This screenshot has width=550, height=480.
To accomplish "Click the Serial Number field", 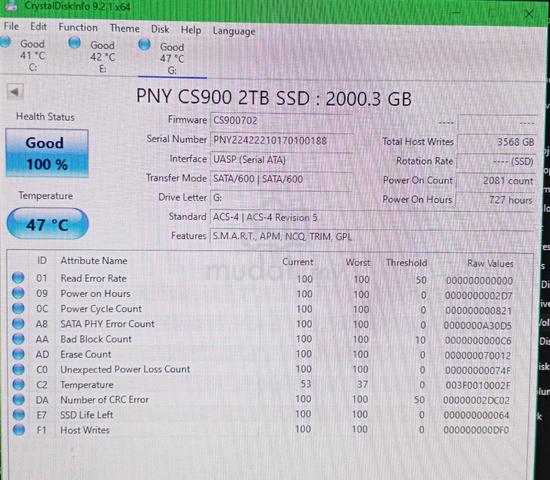I will click(x=281, y=141).
